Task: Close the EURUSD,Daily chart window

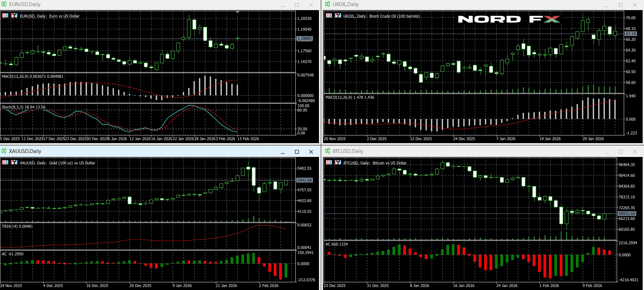Action: pyautogui.click(x=311, y=5)
